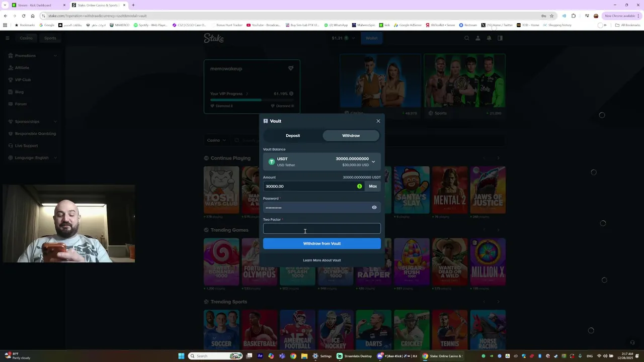Next arrow in Trending Sports carousel
Image resolution: width=644 pixels, height=362 pixels.
point(498,302)
